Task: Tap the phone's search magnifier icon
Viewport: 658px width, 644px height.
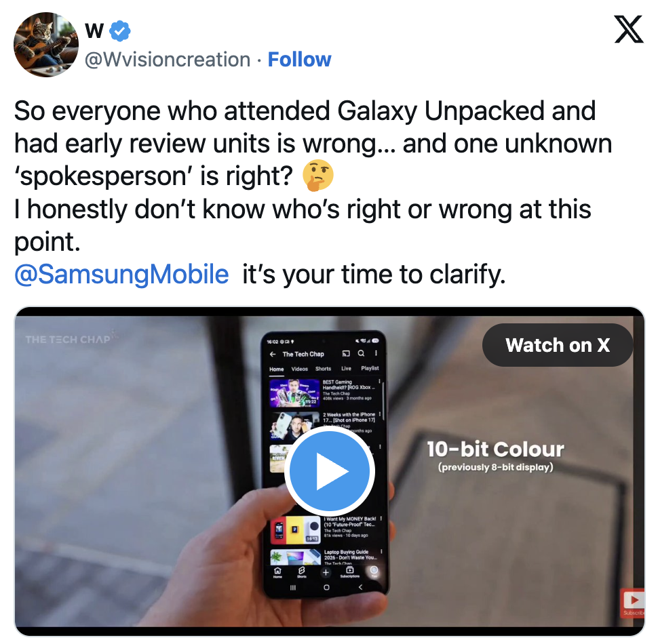Action: tap(361, 353)
